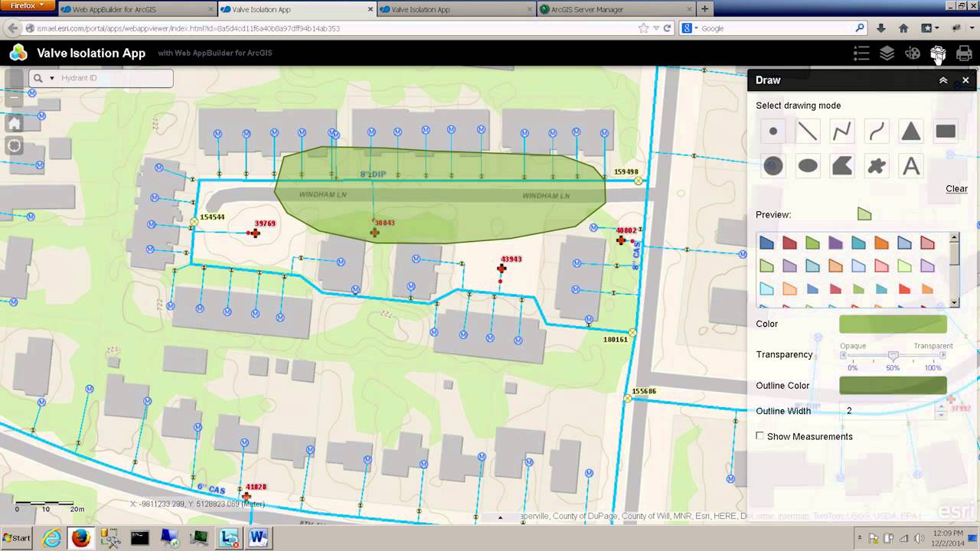Select the Text drawing mode
Viewport: 980px width, 551px height.
click(911, 166)
